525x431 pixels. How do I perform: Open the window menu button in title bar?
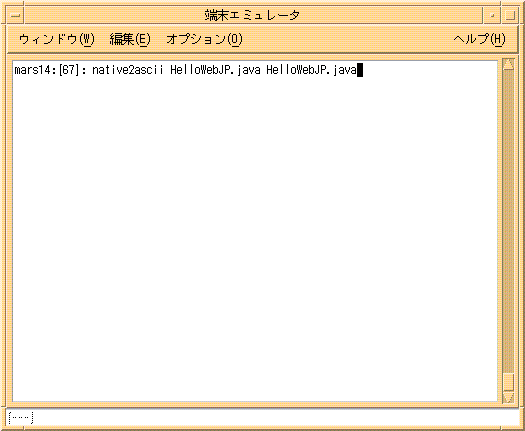[x=15, y=15]
